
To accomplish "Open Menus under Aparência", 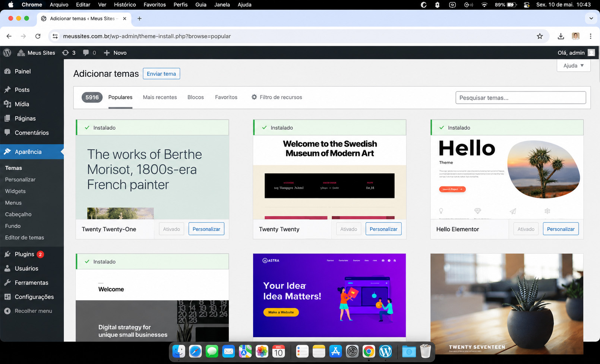I will click(13, 203).
